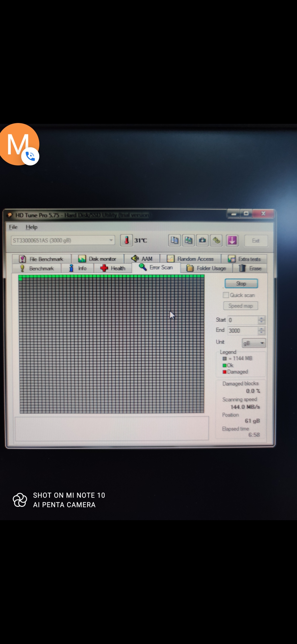Click the 61 gB position value
The image size is (297, 644).
tap(252, 421)
